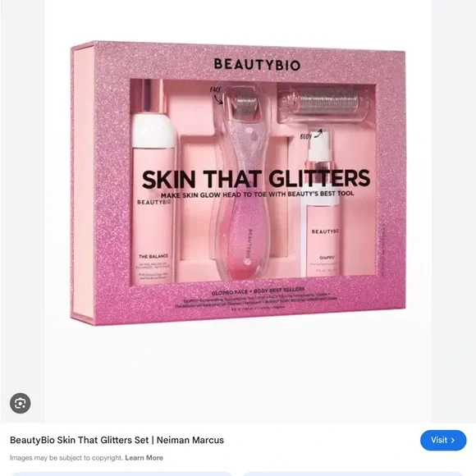The image size is (476, 476).
Task: Click the BODY arrow label
Action: [311, 135]
